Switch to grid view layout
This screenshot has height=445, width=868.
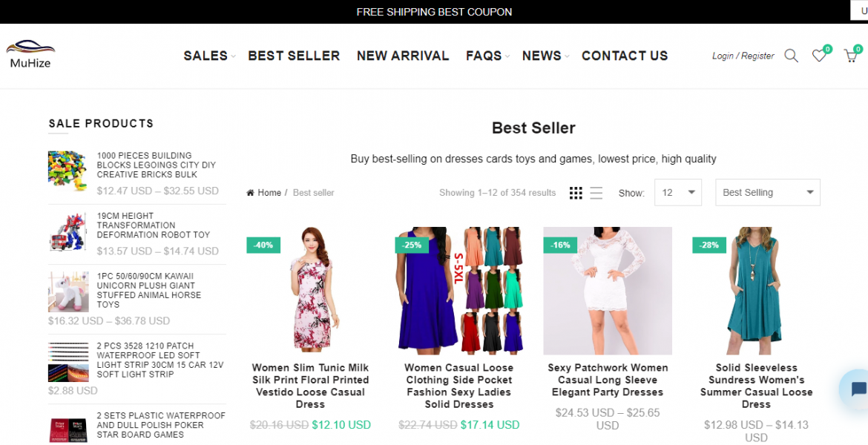click(x=576, y=193)
